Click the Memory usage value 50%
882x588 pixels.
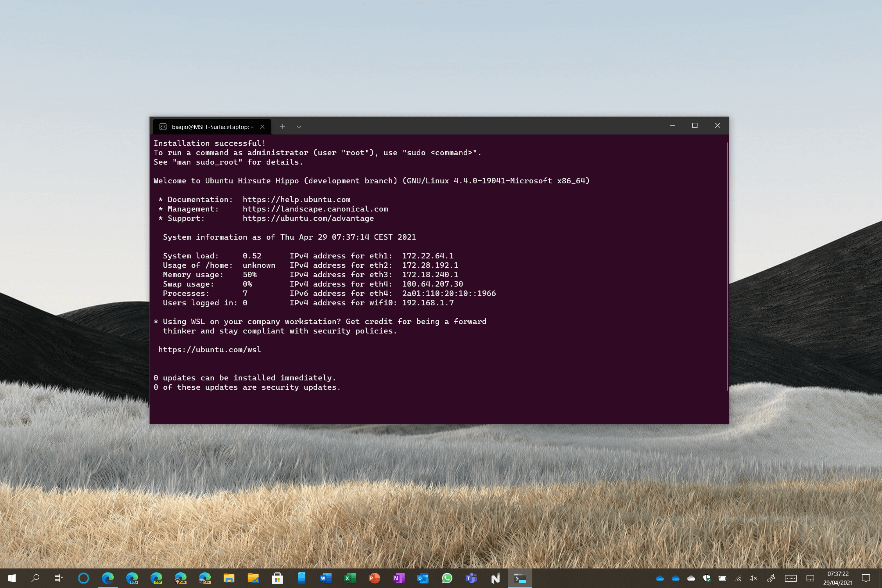coord(249,274)
